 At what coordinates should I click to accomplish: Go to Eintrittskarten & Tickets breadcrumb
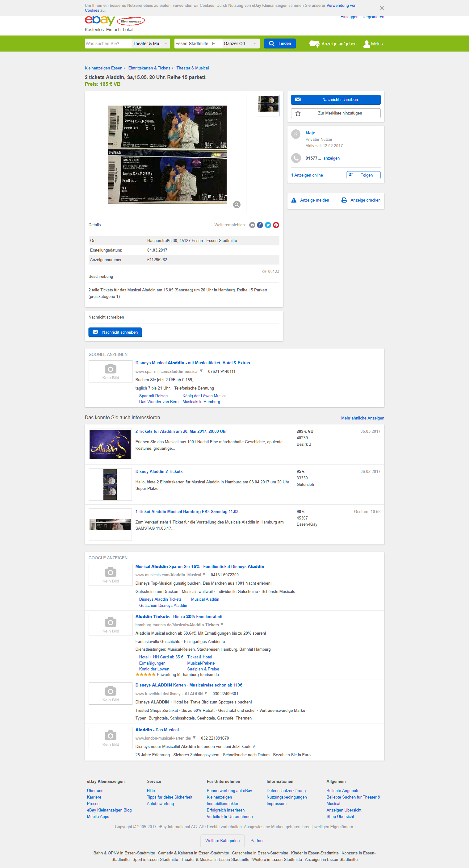[x=149, y=68]
